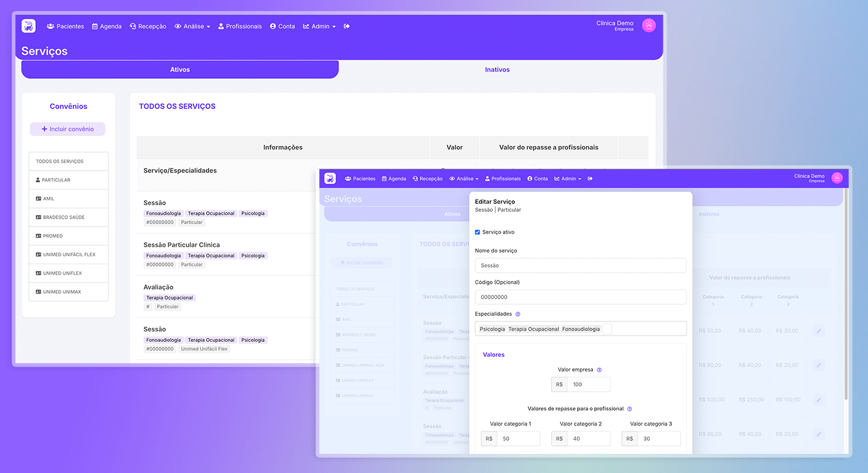Screen dimensions: 868x473
Task: Select the Ativos tab in the back window
Action: (180, 70)
